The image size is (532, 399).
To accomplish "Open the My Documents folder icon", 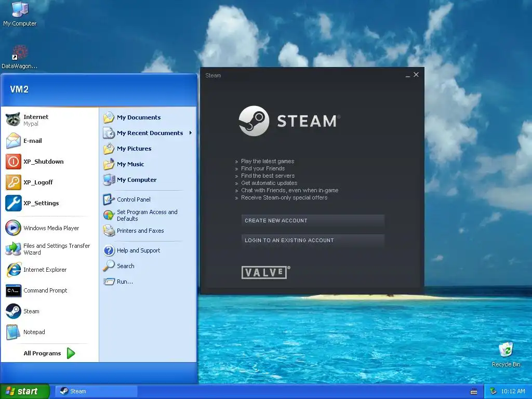I will click(x=109, y=117).
